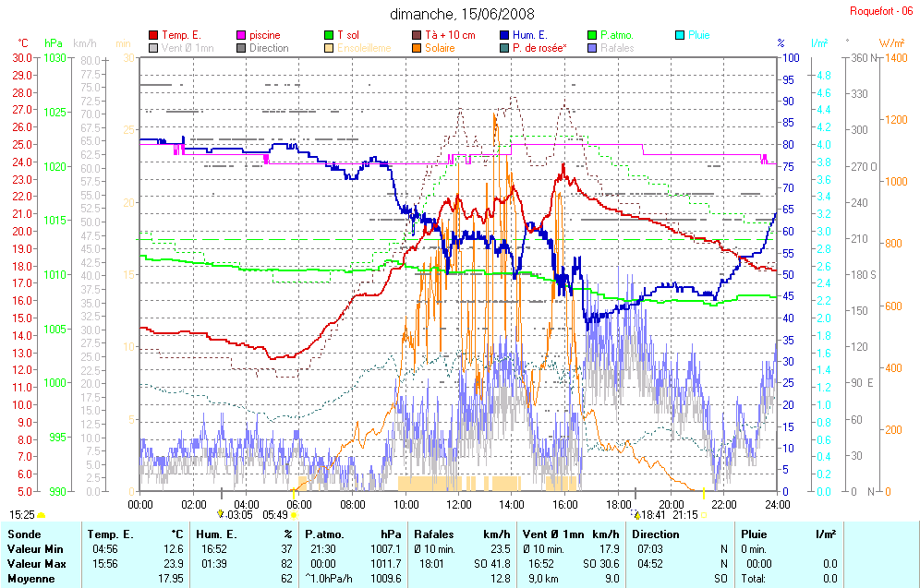The width and height of the screenshot is (920, 588).
Task: Click the green T sol legend swatch
Action: [x=329, y=35]
